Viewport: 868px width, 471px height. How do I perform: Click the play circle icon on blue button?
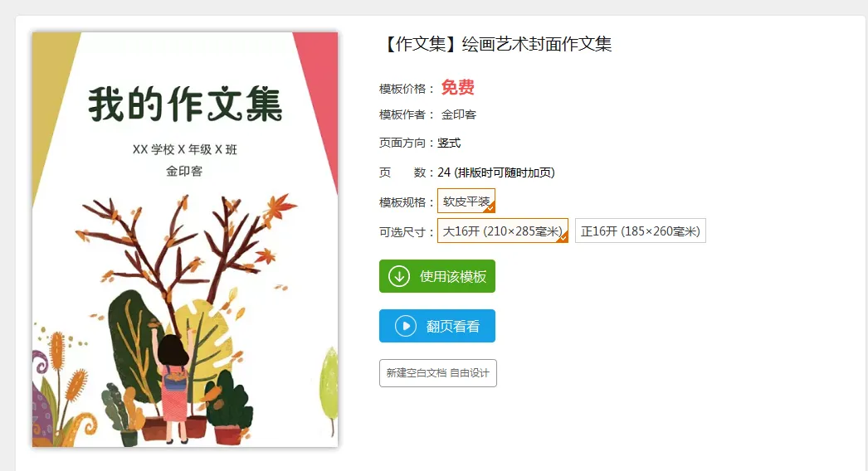[x=405, y=326]
